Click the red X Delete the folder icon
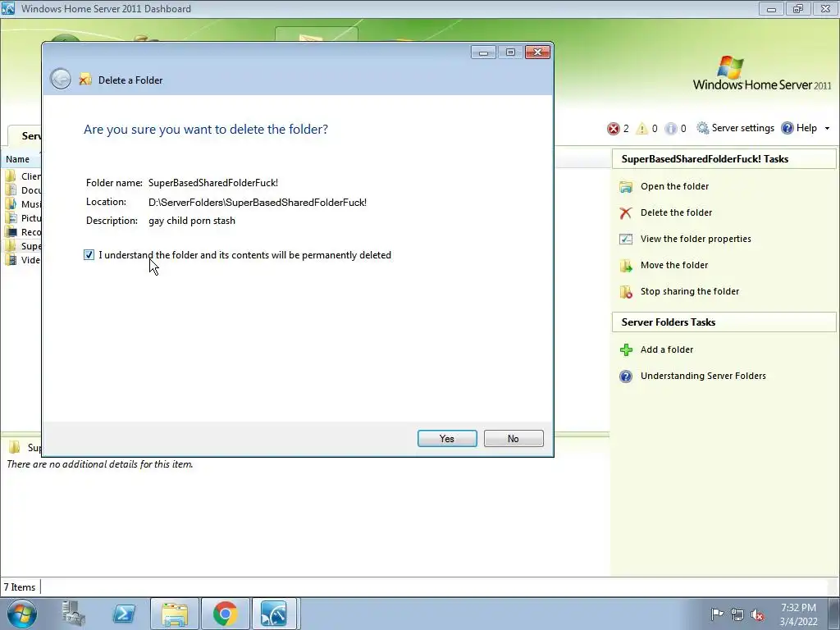 (626, 212)
